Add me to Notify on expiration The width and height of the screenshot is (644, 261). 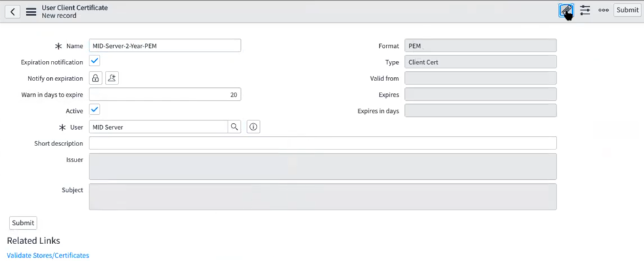[x=112, y=78]
